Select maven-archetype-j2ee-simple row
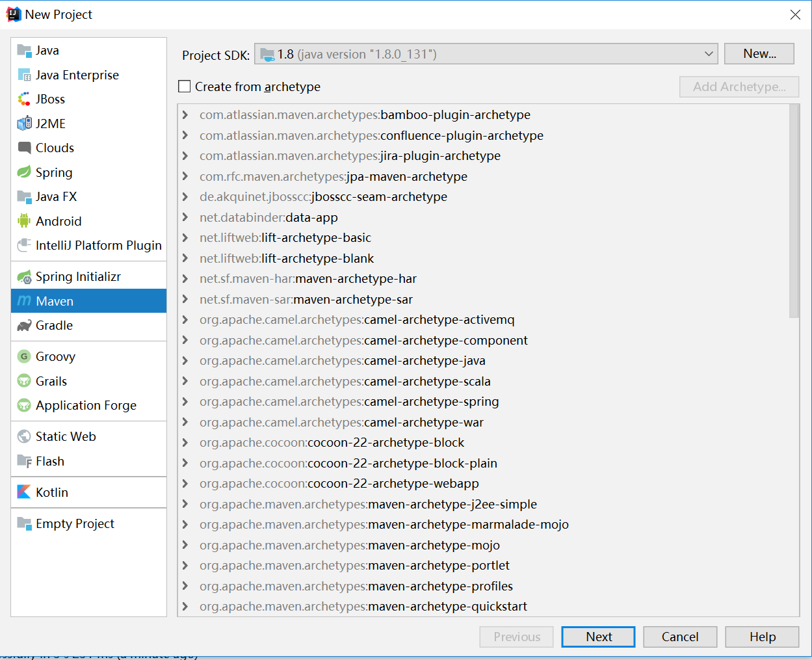 point(482,504)
